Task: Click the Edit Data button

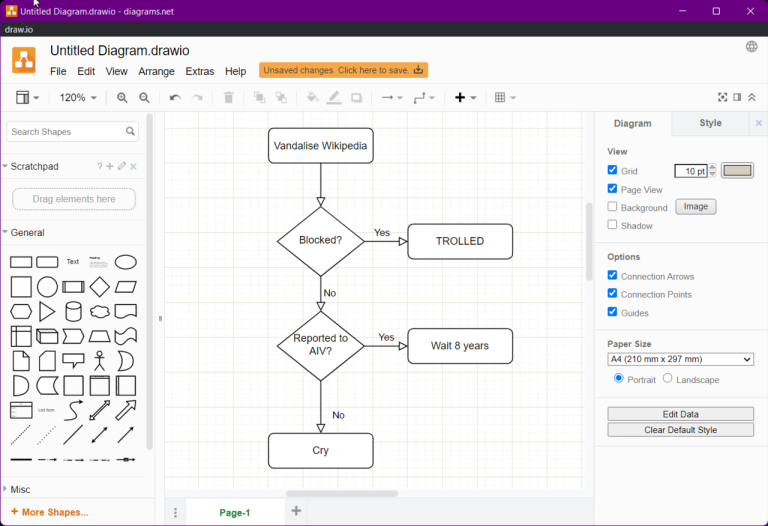Action: point(680,414)
